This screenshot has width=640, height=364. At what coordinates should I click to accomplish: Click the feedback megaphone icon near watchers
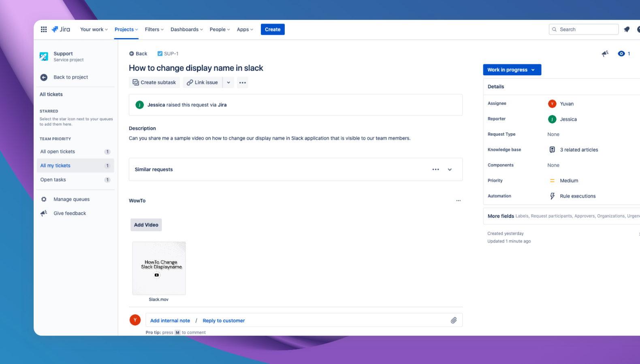pos(605,53)
